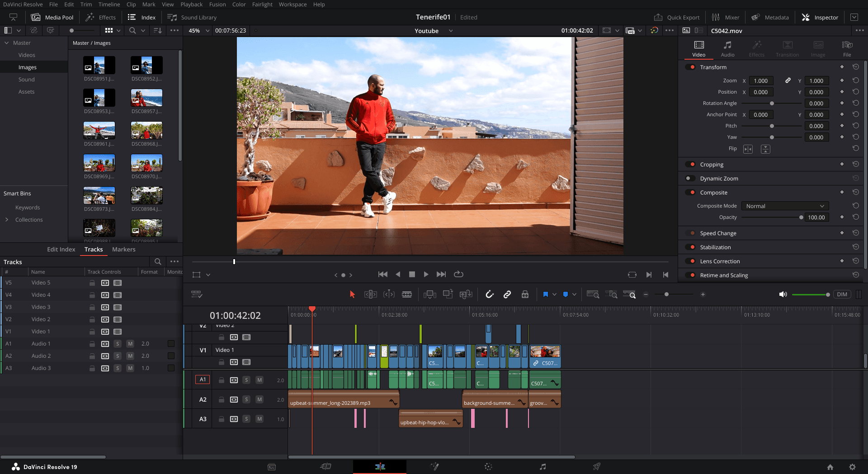Open the Mixer panel
Screen dimensions: 868x474
(x=726, y=17)
